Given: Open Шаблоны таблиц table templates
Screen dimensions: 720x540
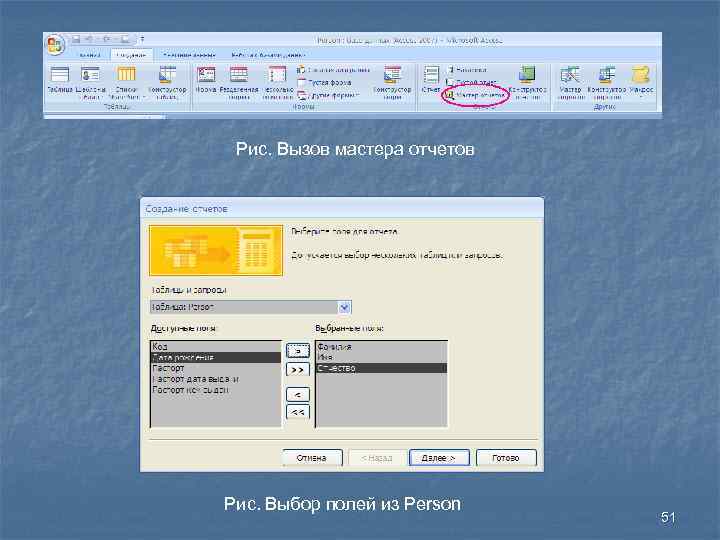Looking at the screenshot, I should pyautogui.click(x=90, y=83).
